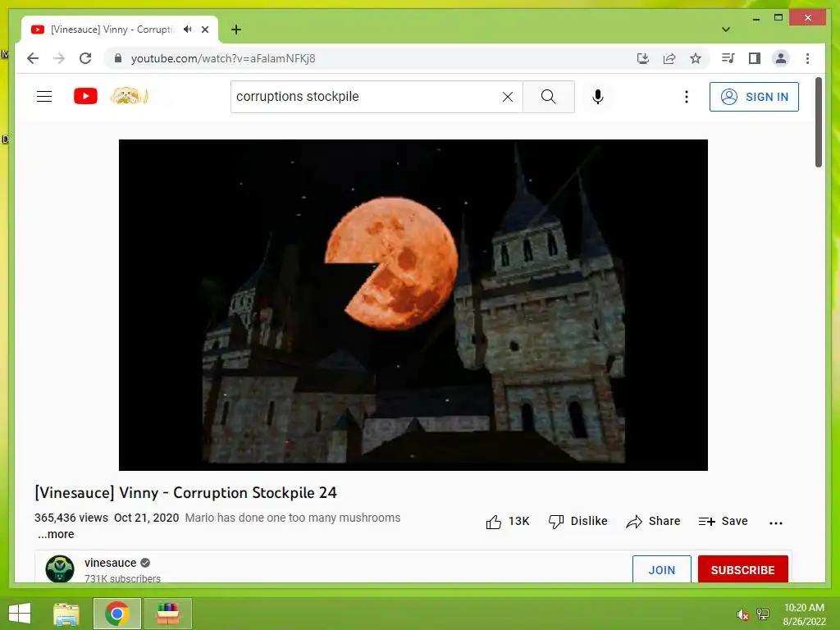Open the Windows Start menu

20,614
